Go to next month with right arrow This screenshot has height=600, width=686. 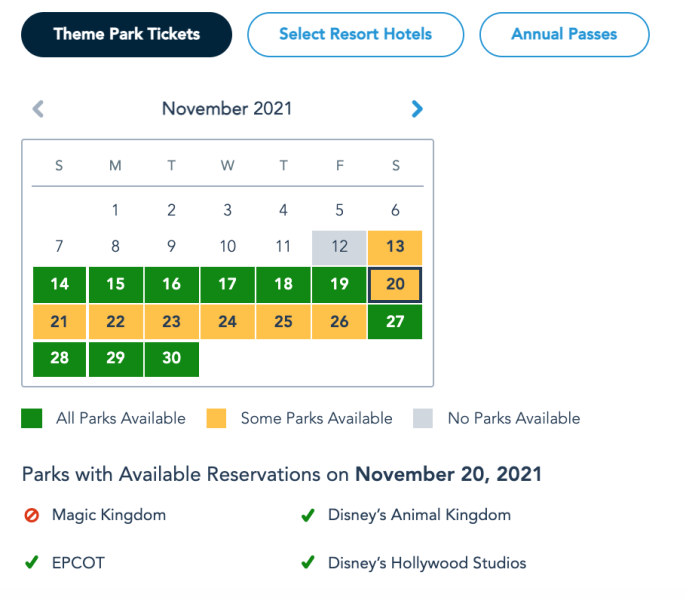(417, 109)
